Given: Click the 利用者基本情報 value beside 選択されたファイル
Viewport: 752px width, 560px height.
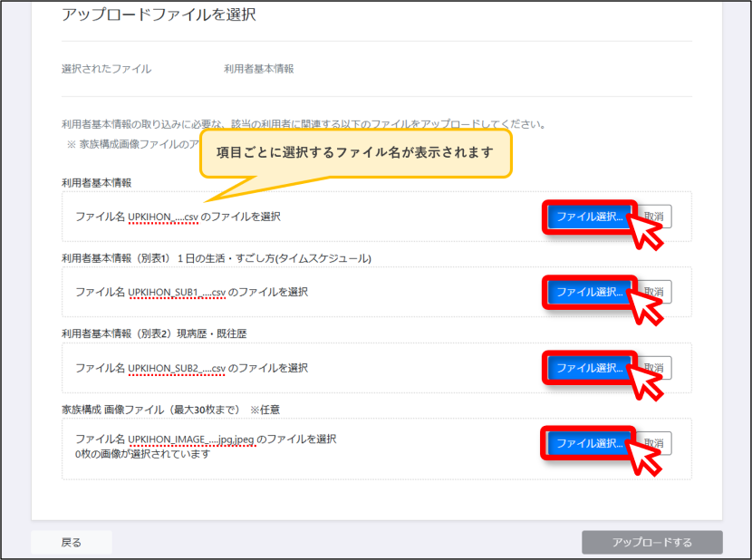Looking at the screenshot, I should click(259, 69).
